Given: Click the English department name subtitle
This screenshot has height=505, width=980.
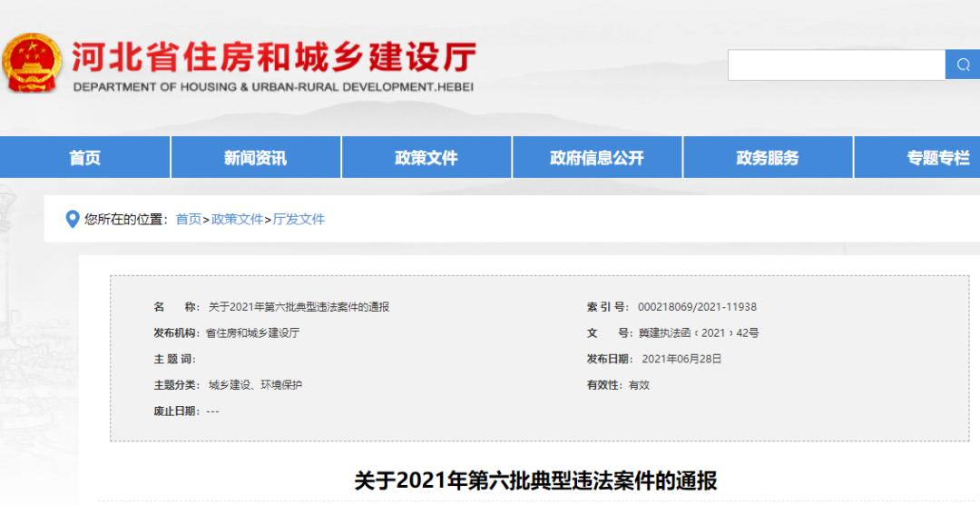Looking at the screenshot, I should 273,87.
